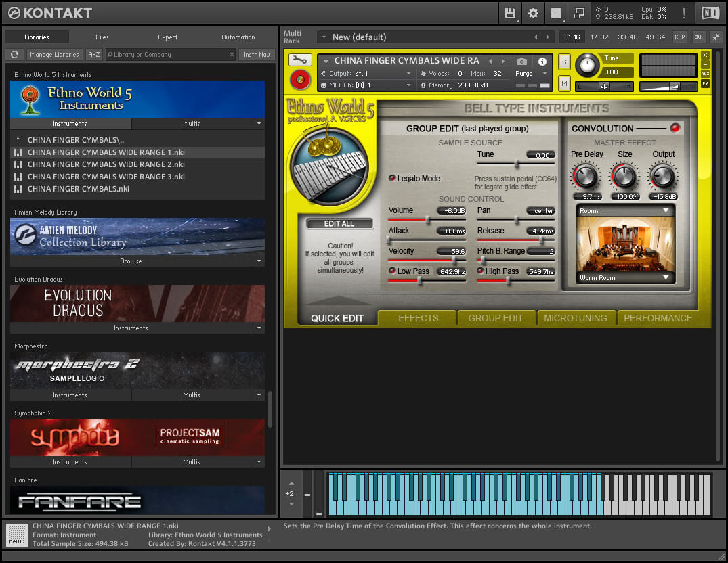
Task: Mute the instrument with M button
Action: coord(564,84)
